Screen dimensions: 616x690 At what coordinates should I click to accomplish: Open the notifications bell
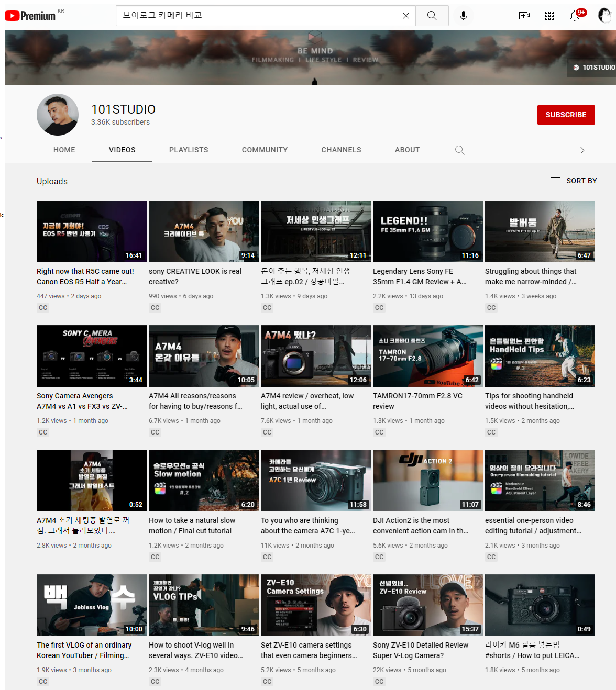[x=575, y=16]
